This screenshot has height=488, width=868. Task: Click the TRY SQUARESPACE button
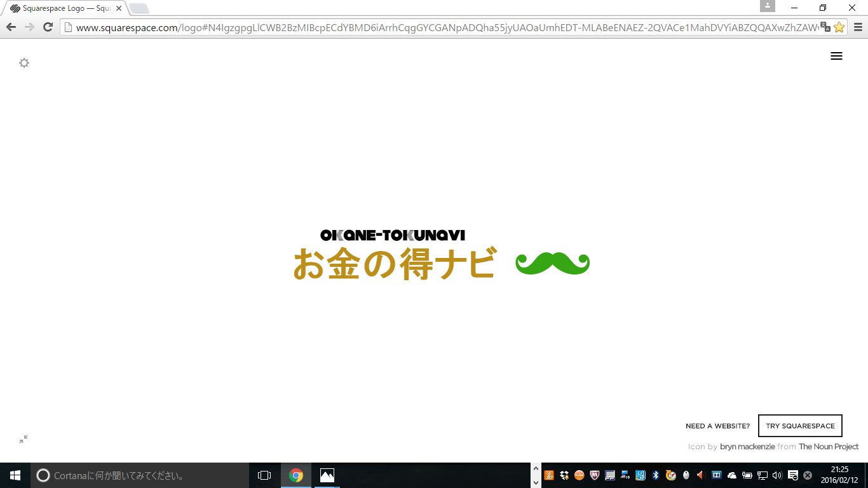pyautogui.click(x=800, y=426)
